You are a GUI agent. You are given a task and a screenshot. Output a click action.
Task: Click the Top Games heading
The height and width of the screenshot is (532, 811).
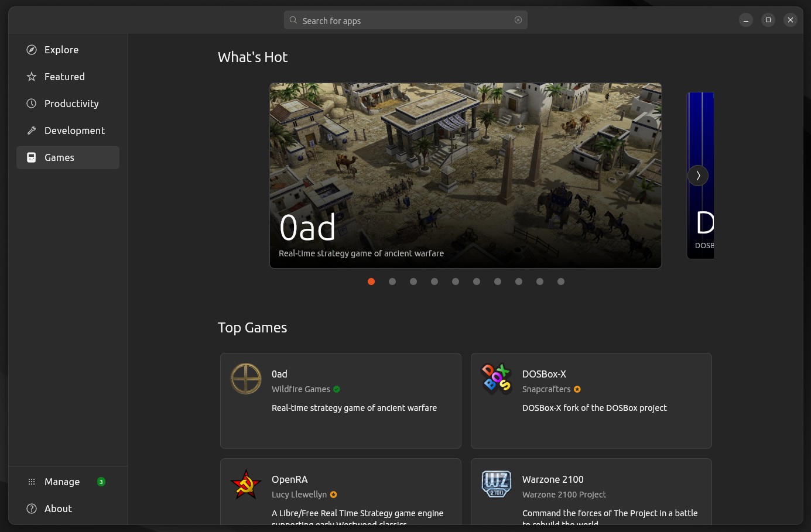(x=252, y=328)
